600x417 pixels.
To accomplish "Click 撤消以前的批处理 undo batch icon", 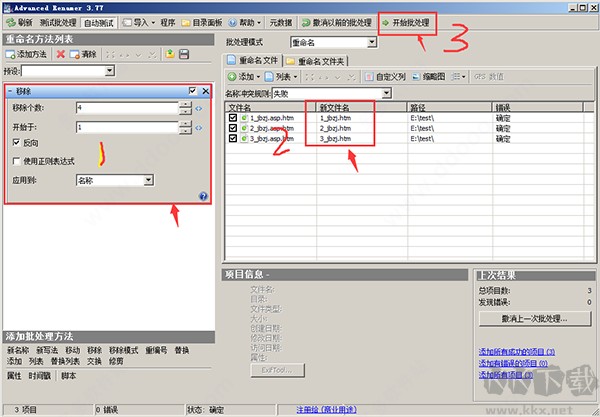I will [x=306, y=23].
